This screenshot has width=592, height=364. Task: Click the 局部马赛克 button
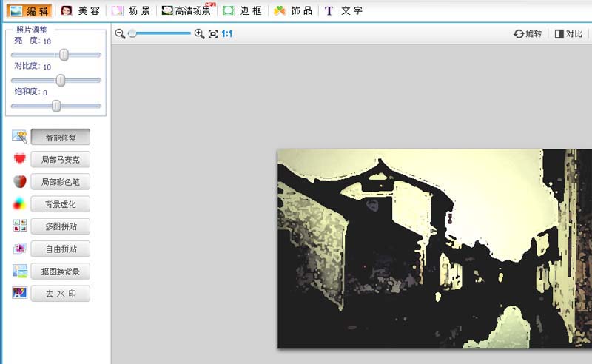[61, 159]
